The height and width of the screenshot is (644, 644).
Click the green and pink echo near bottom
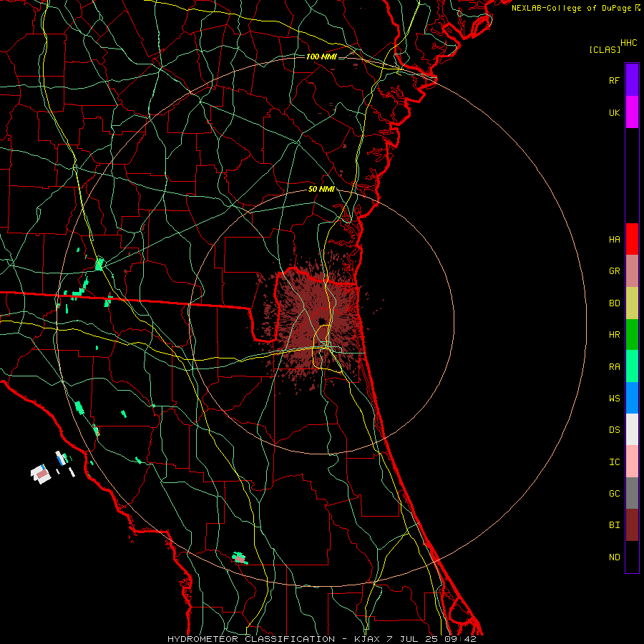point(240,558)
